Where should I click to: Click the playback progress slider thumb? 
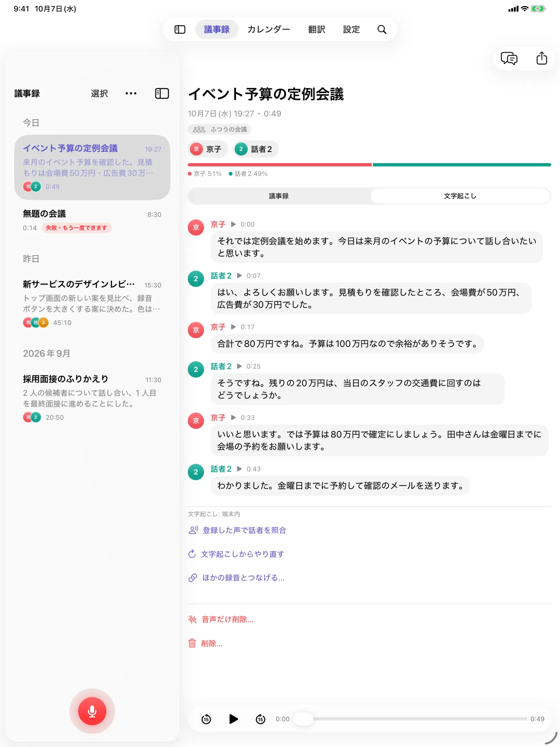pyautogui.click(x=303, y=719)
